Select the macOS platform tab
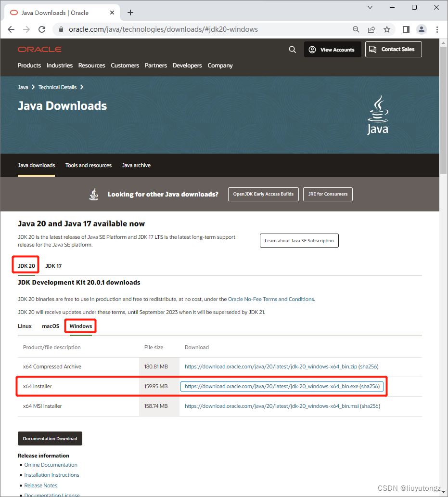Image resolution: width=448 pixels, height=497 pixels. point(51,326)
